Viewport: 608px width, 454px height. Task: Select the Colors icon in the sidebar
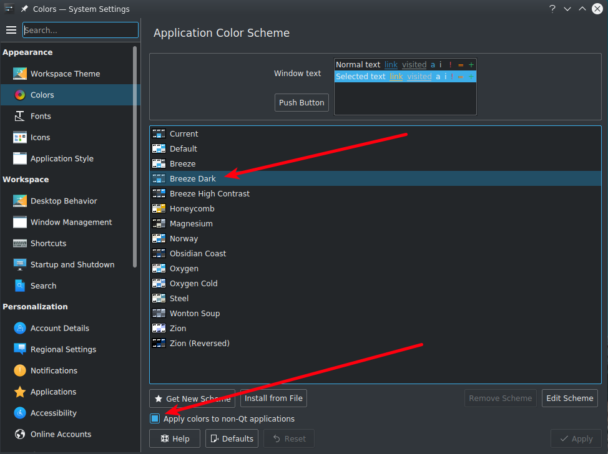tap(20, 95)
